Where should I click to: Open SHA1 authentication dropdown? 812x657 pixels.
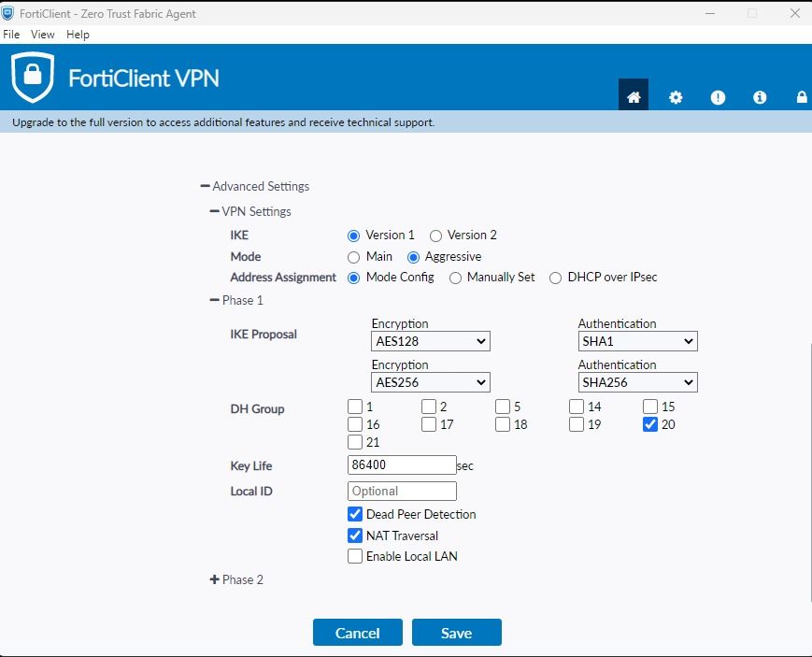pyautogui.click(x=637, y=341)
